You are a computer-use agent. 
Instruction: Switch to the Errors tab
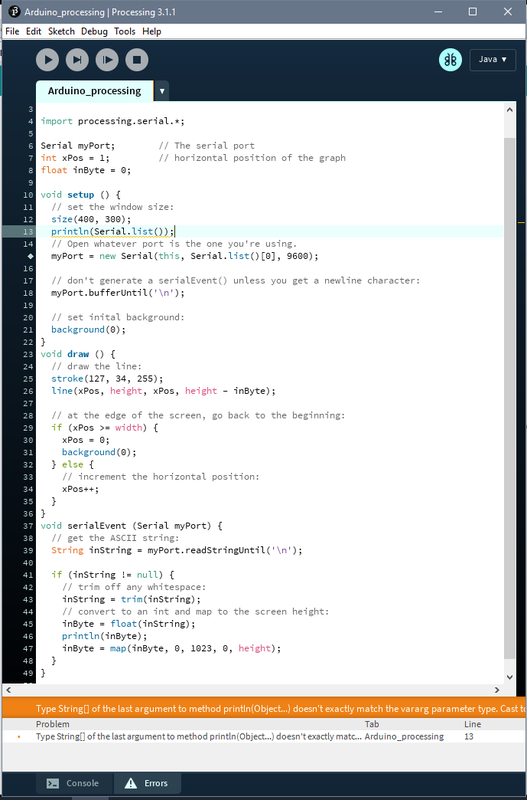coord(147,783)
